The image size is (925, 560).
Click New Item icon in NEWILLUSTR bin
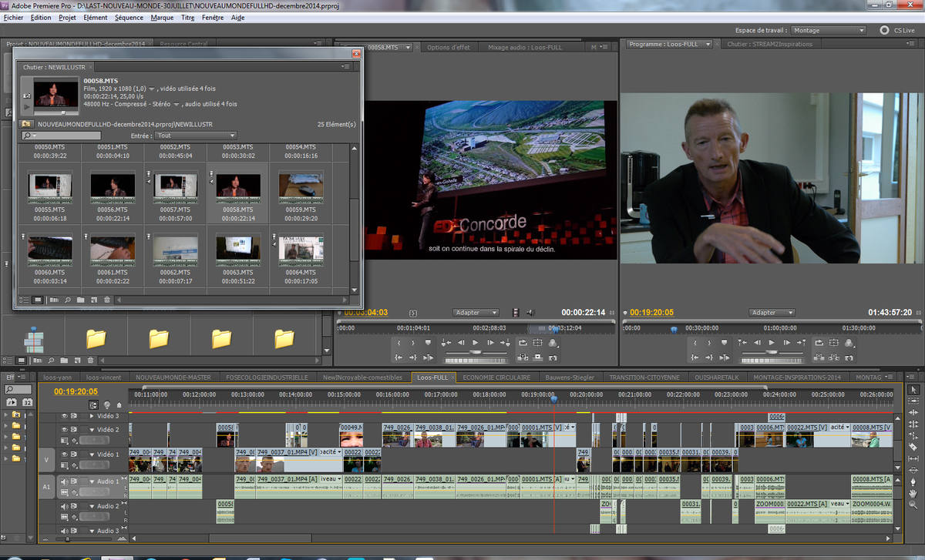pyautogui.click(x=94, y=300)
